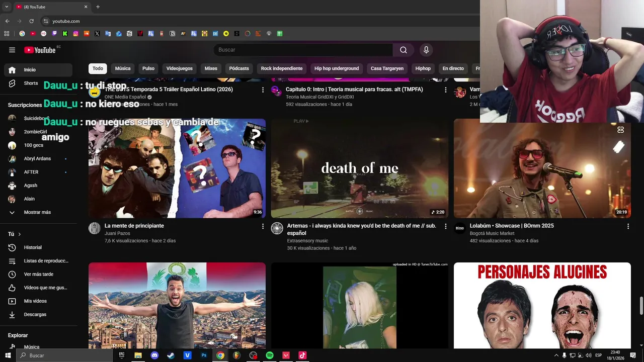Select the Casa Targaryen filter chip
Screen dimensions: 644x362
tap(387, 68)
